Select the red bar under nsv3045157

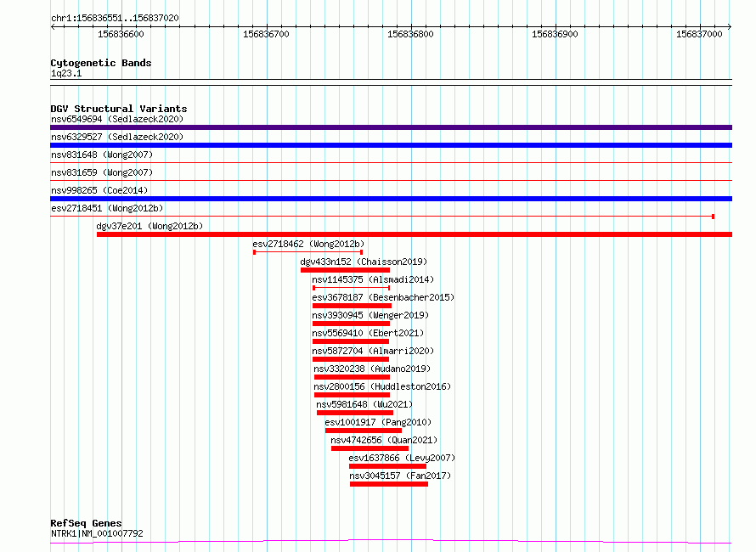pyautogui.click(x=389, y=484)
